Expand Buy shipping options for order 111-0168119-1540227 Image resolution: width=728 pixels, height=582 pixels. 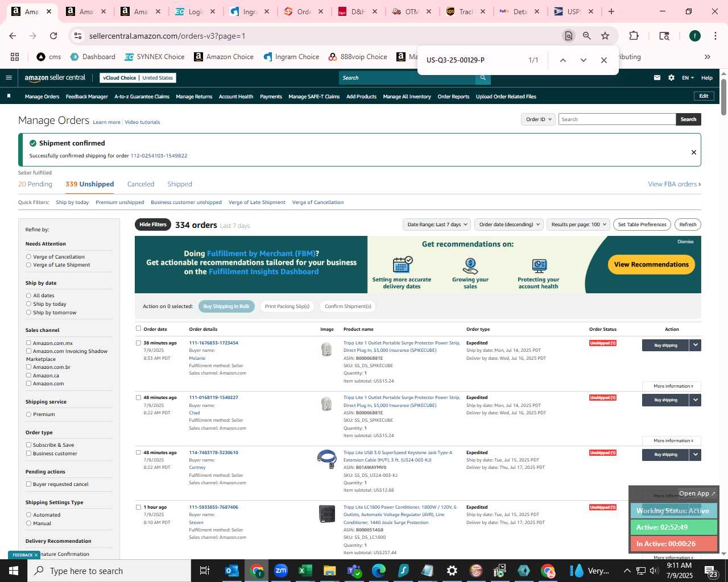pyautogui.click(x=695, y=400)
